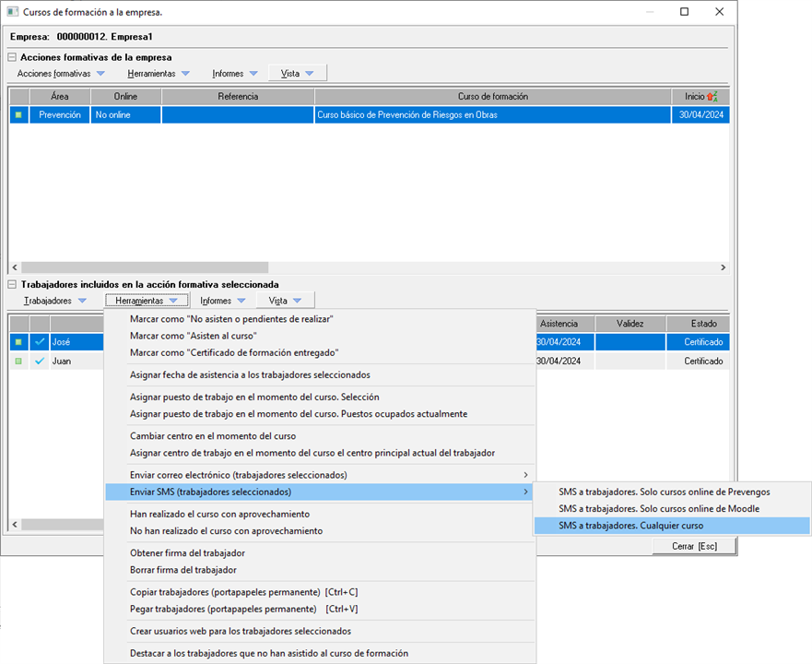
Task: Click the Inicio column sort icon
Action: click(x=712, y=97)
